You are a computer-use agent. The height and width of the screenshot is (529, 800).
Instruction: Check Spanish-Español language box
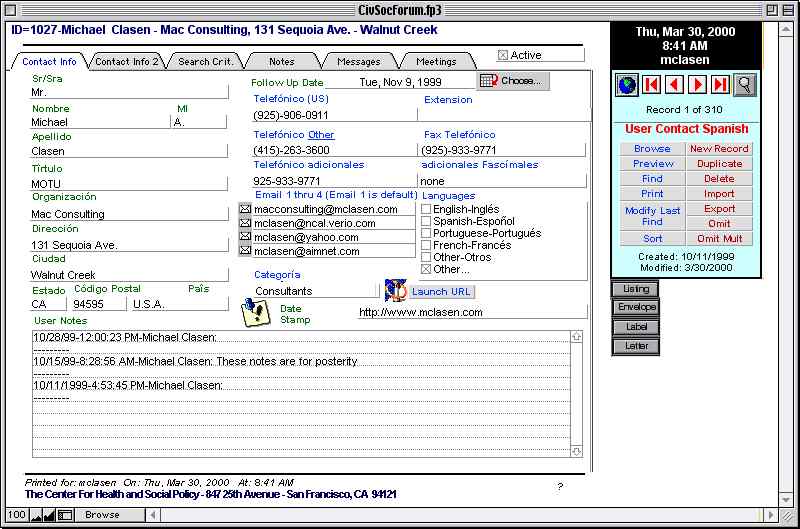tap(426, 221)
